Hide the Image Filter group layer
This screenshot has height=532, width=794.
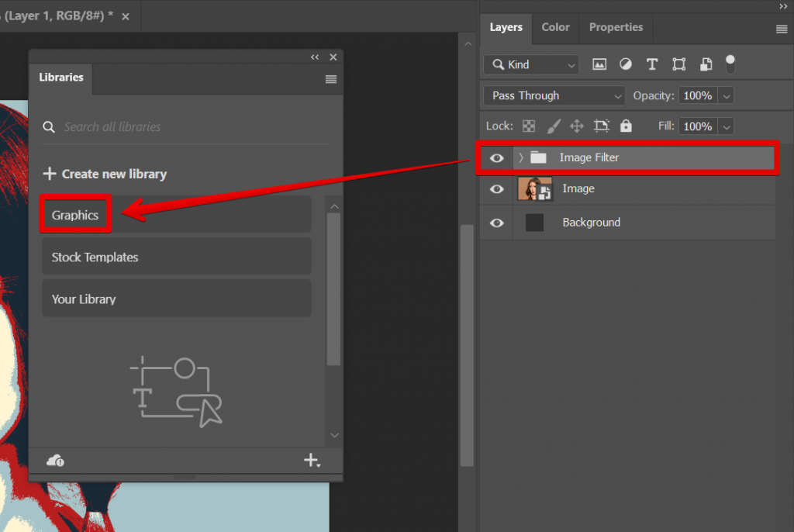(497, 158)
